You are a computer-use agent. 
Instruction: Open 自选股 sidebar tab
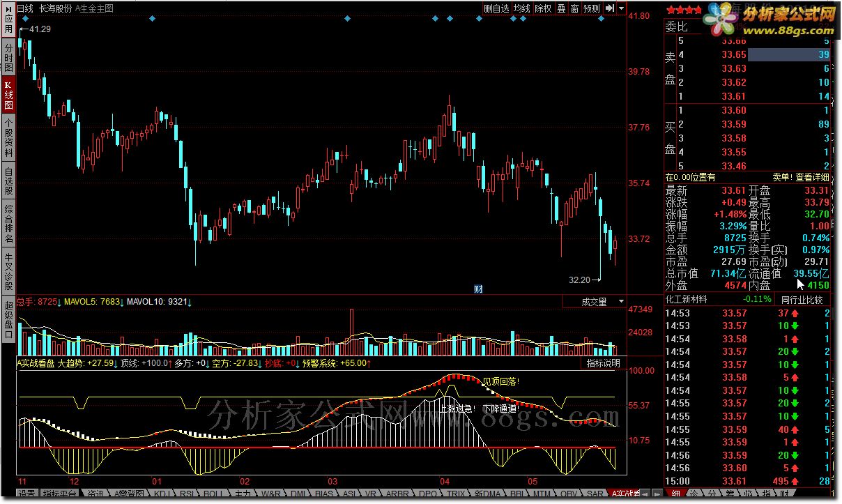pos(8,181)
